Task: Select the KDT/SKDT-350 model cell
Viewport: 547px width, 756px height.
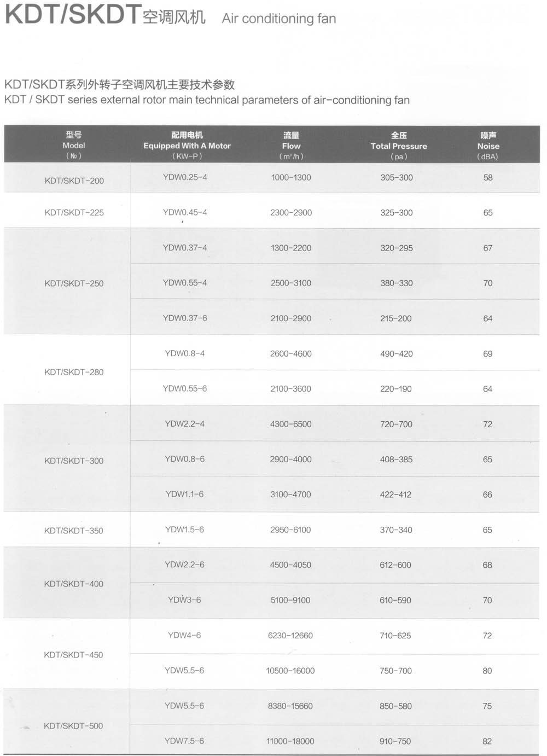Action: coord(73,531)
